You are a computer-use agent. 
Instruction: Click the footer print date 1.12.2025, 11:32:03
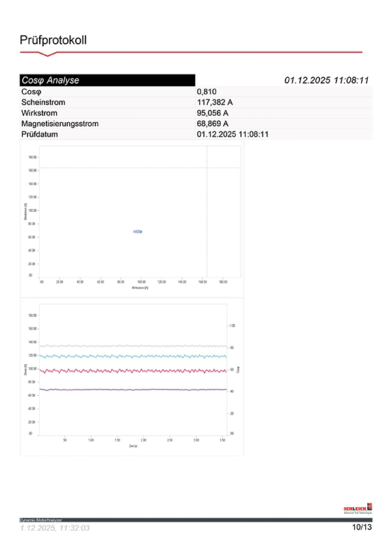[55, 528]
